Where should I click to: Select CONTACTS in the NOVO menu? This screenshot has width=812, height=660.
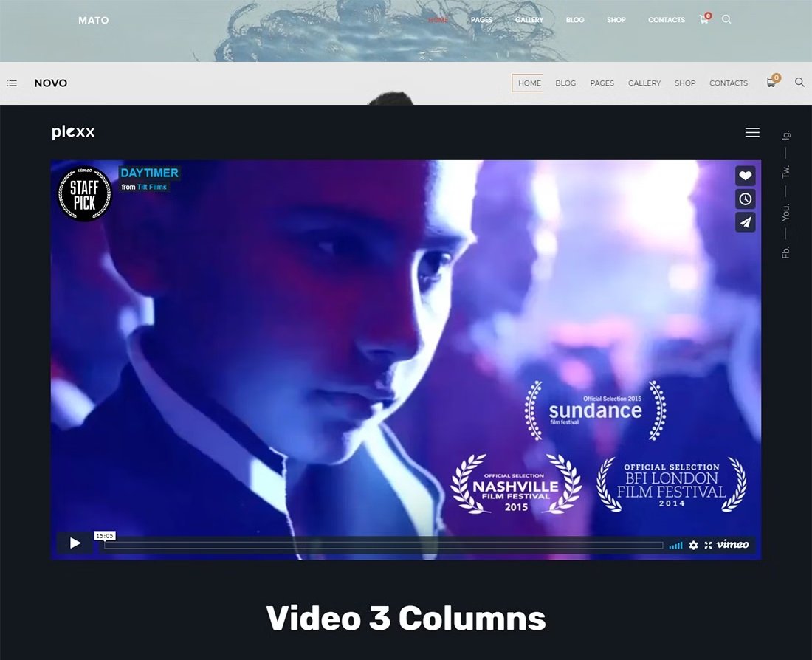pos(729,83)
